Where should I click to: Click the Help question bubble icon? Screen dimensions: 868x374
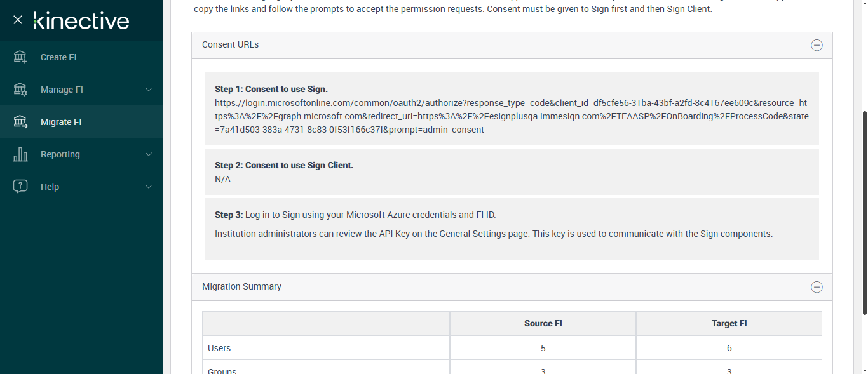[20, 187]
